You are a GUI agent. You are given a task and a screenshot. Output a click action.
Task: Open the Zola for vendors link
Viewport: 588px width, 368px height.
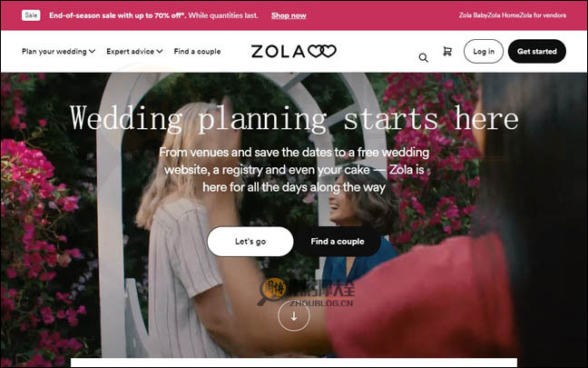[x=543, y=15]
